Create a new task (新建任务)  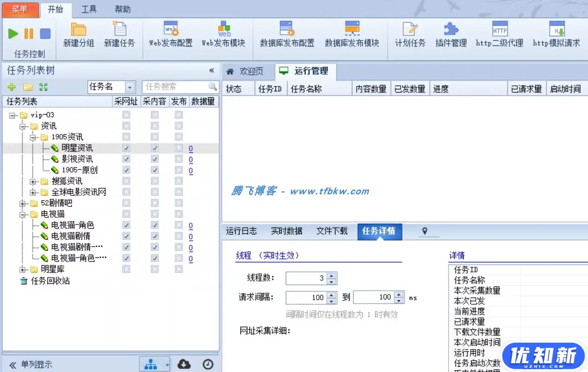(x=120, y=35)
